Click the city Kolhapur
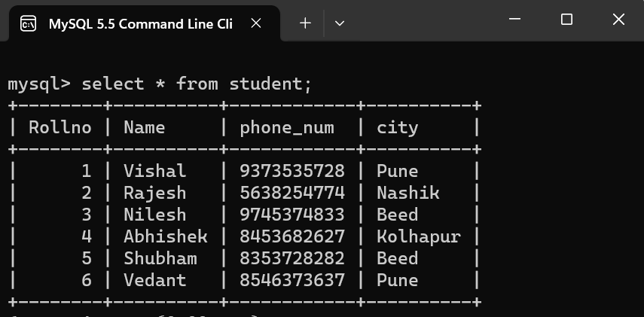644x317 pixels. 418,236
